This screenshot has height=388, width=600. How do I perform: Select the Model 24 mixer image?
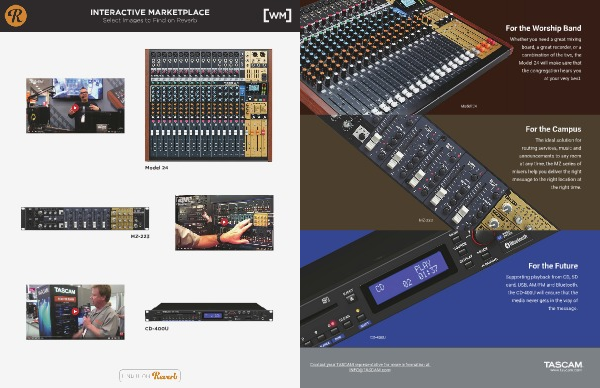tap(209, 105)
